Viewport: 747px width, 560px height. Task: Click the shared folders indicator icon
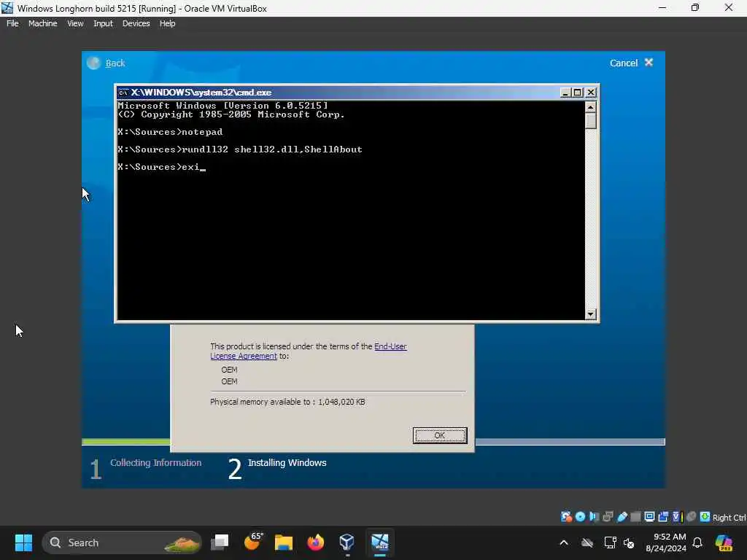[x=635, y=517]
